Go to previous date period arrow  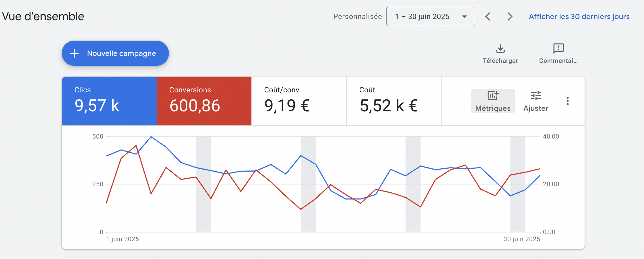coord(488,17)
